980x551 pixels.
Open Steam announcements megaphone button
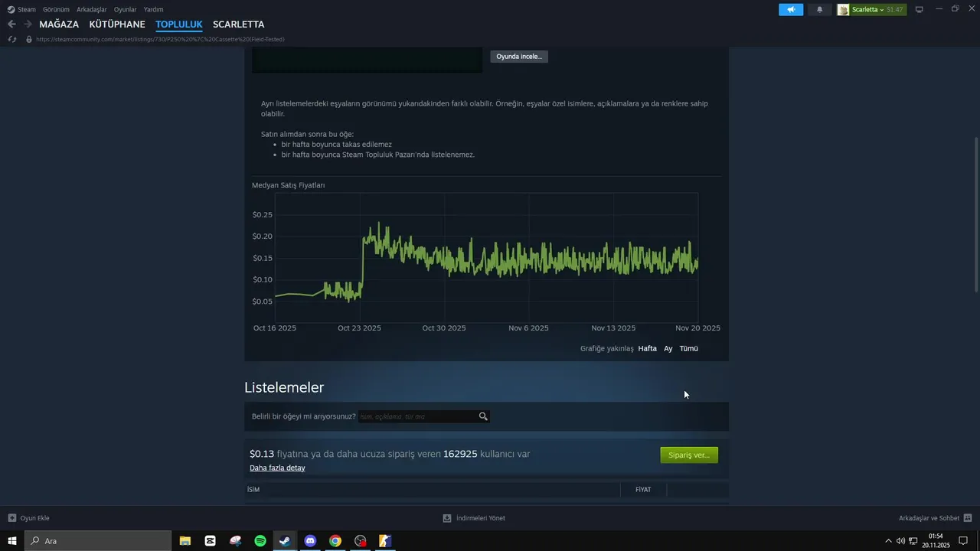click(791, 10)
